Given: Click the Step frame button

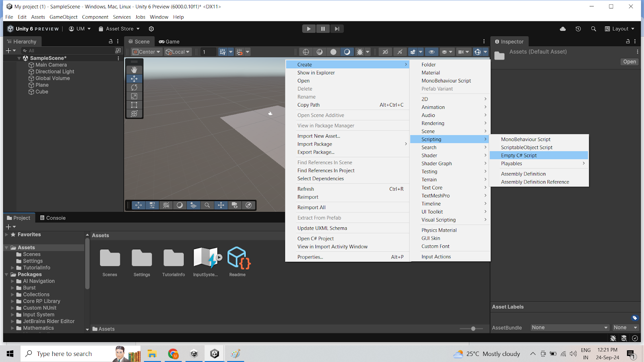Looking at the screenshot, I should [x=337, y=29].
